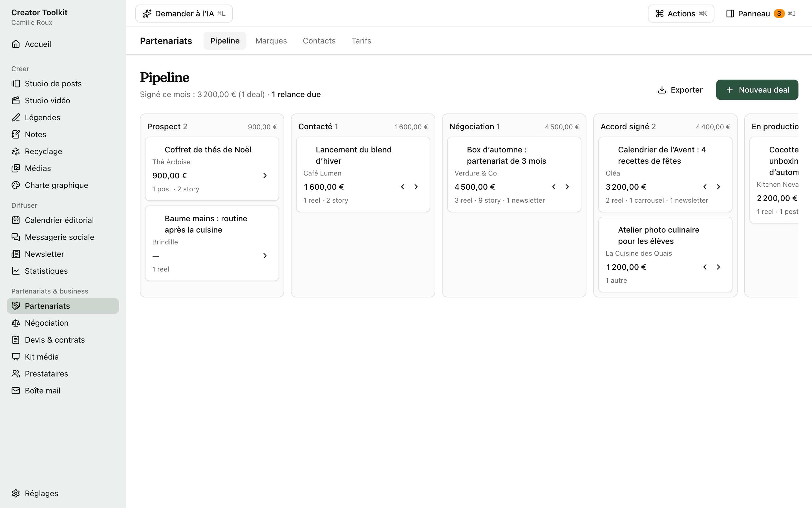Open Studio de posts icon
This screenshot has height=508, width=812.
point(16,83)
